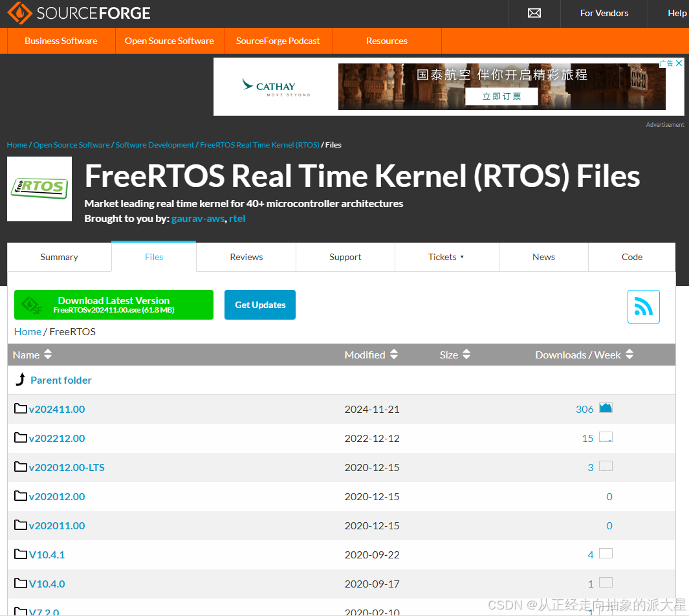Open Resources menu
This screenshot has width=689, height=616.
tap(387, 41)
